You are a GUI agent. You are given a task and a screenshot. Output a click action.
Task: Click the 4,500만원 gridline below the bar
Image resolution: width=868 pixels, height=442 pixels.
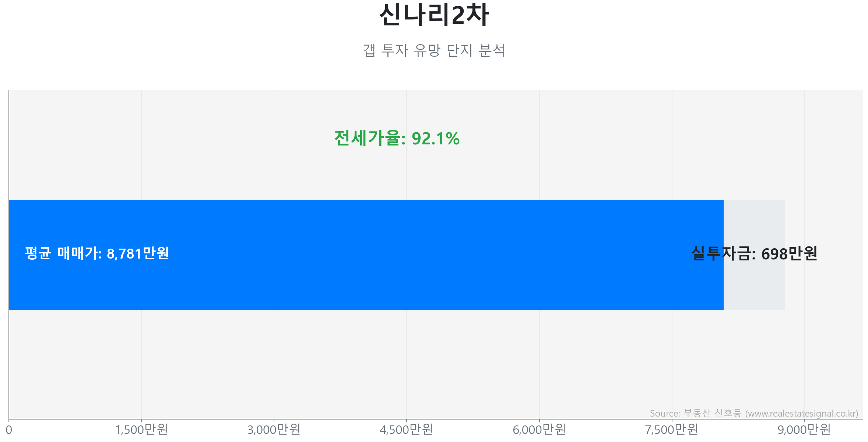pyautogui.click(x=407, y=361)
